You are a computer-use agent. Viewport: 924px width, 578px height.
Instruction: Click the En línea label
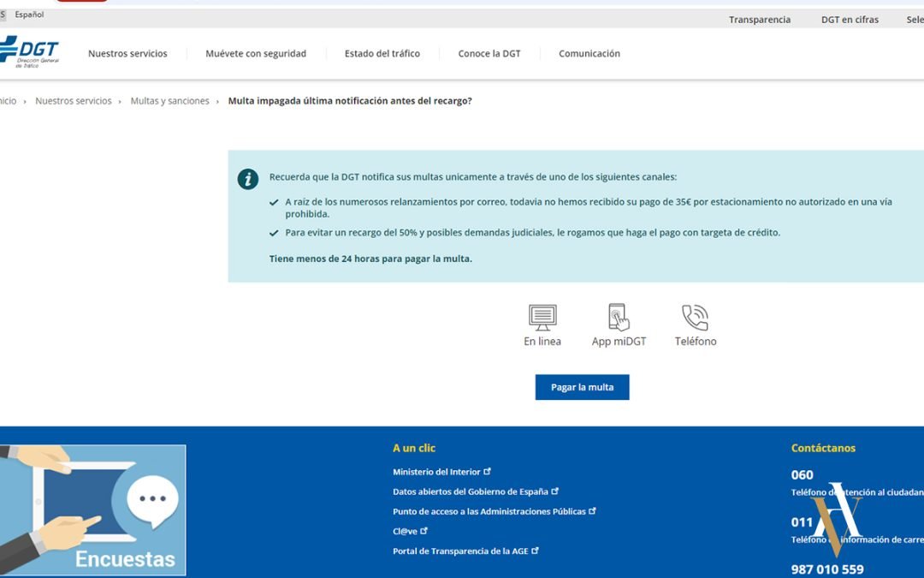[542, 342]
